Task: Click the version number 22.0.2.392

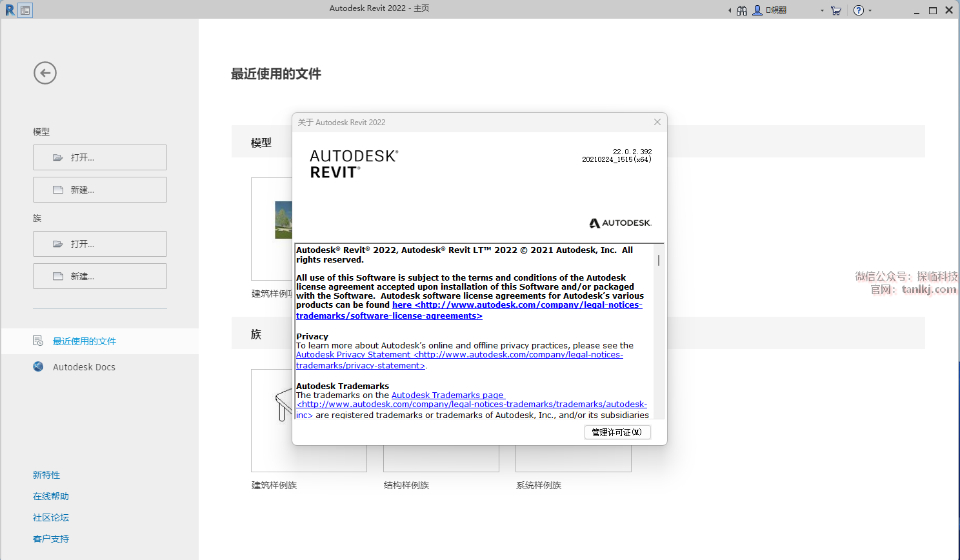Action: tap(632, 152)
